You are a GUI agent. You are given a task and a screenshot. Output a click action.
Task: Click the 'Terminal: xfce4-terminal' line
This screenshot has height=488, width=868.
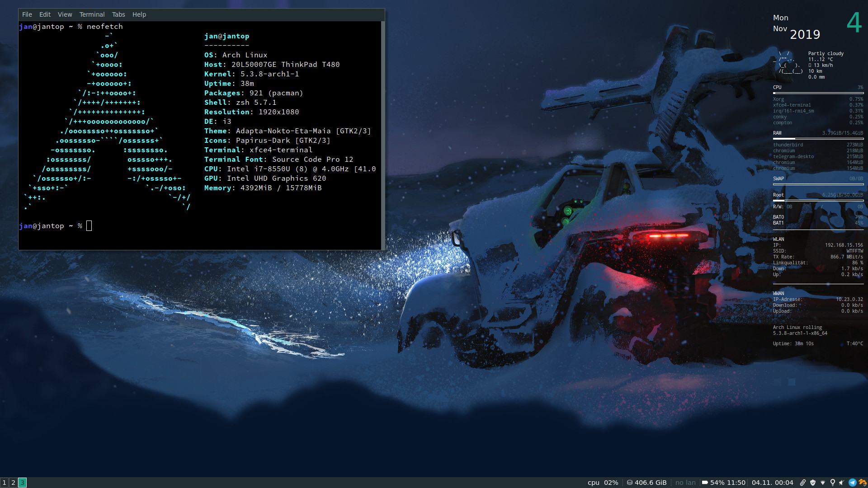click(258, 150)
